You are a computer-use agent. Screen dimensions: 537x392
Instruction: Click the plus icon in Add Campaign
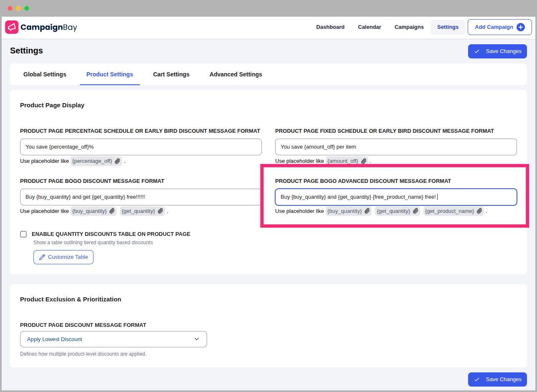click(520, 27)
